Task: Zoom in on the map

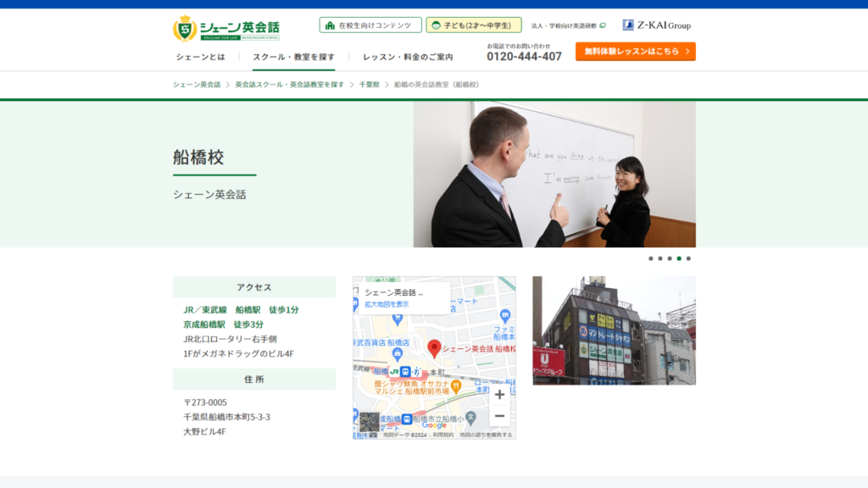Action: pyautogui.click(x=499, y=395)
